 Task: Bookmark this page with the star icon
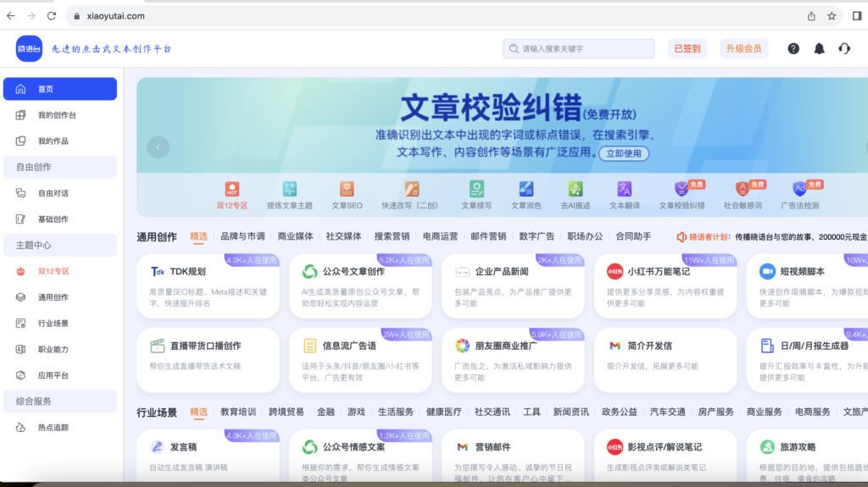pyautogui.click(x=832, y=16)
